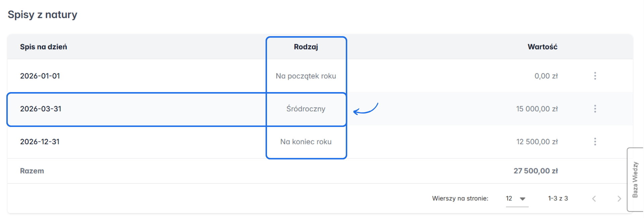Open actions menu for 2026-01-01 row
The height and width of the screenshot is (218, 644).
[595, 76]
